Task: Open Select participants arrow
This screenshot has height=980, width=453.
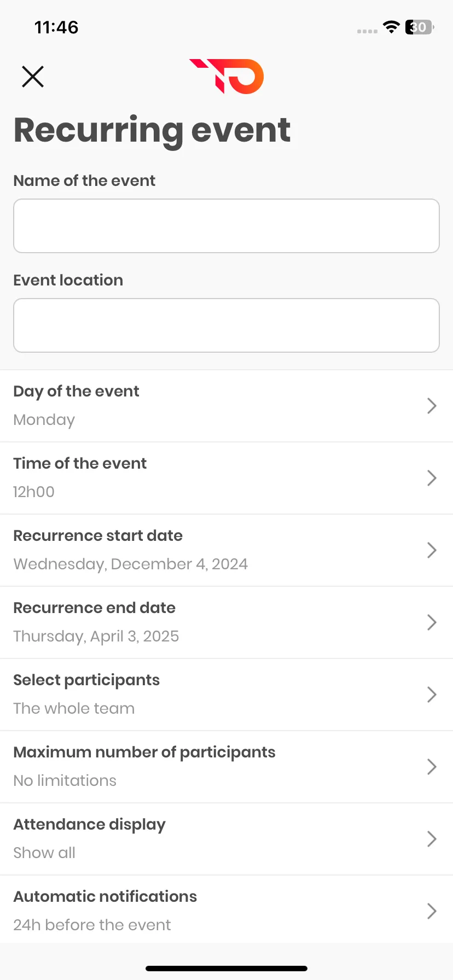Action: click(x=432, y=695)
